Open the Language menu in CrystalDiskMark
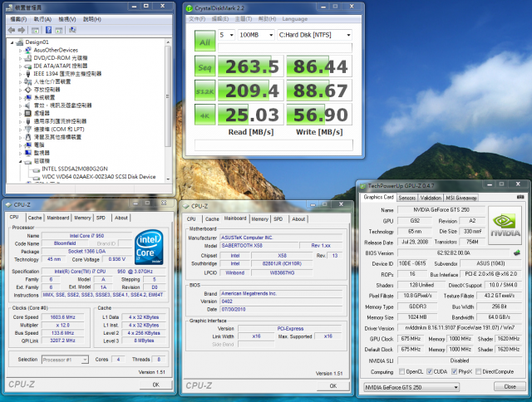 pos(295,19)
